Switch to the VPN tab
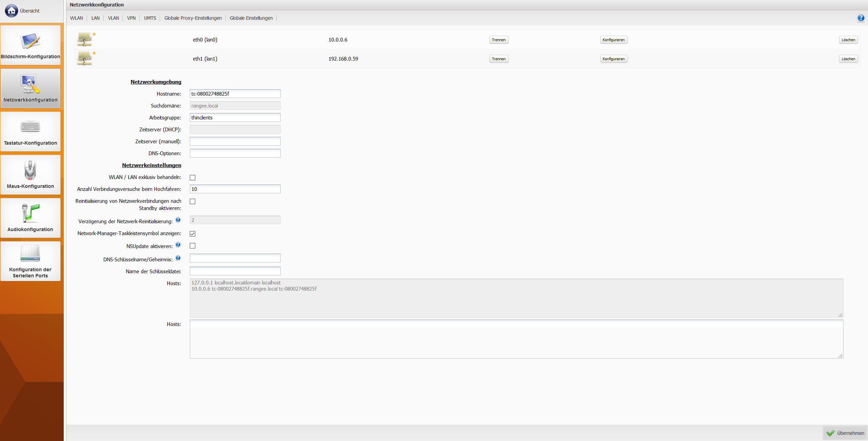 coord(131,18)
